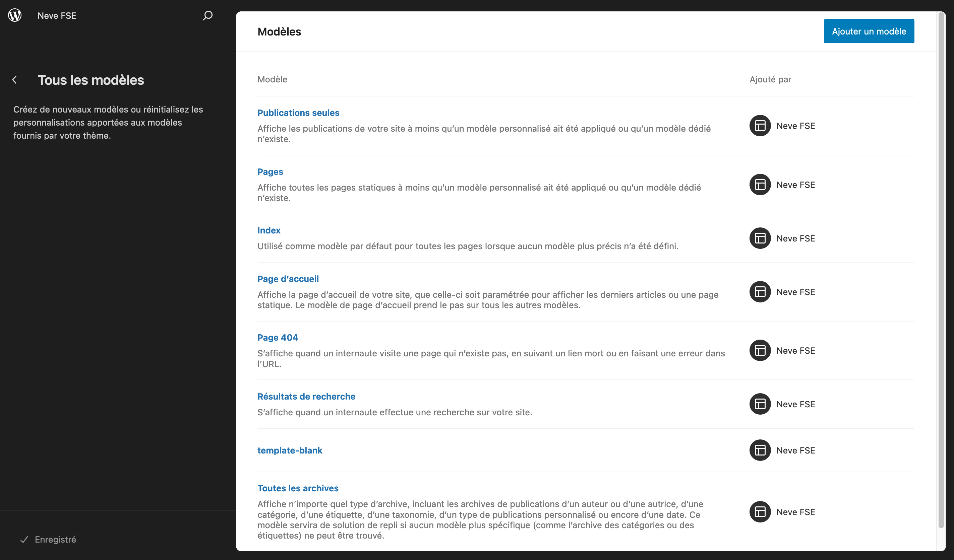Open the Page d'accueil template
Screen dimensions: 954x560
coord(288,279)
